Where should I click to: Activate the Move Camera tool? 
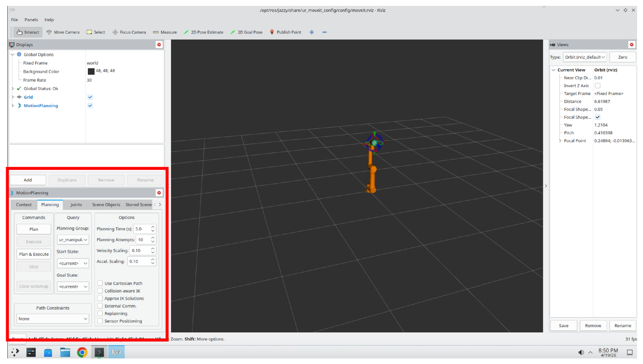pos(63,32)
